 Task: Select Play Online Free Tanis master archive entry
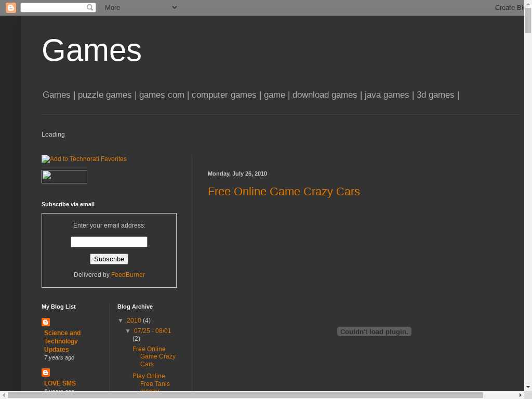click(151, 383)
